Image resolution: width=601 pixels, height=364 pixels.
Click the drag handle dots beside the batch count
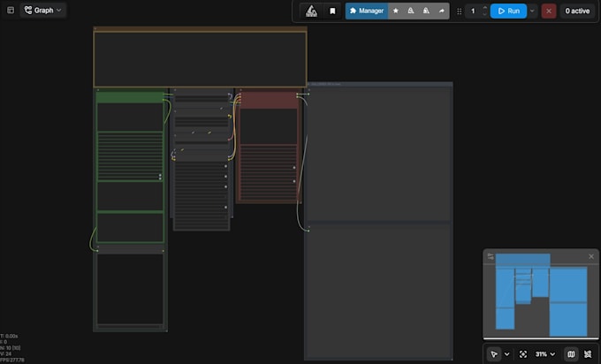(459, 11)
